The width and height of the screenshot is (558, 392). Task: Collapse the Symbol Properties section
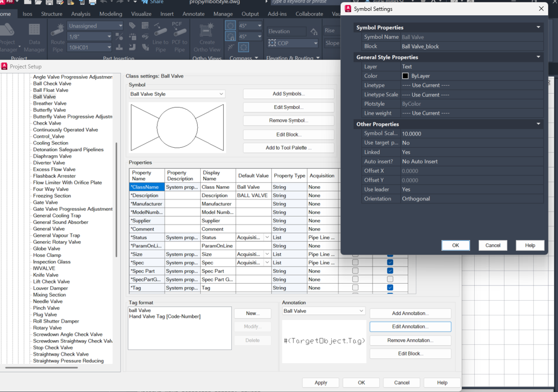(538, 28)
